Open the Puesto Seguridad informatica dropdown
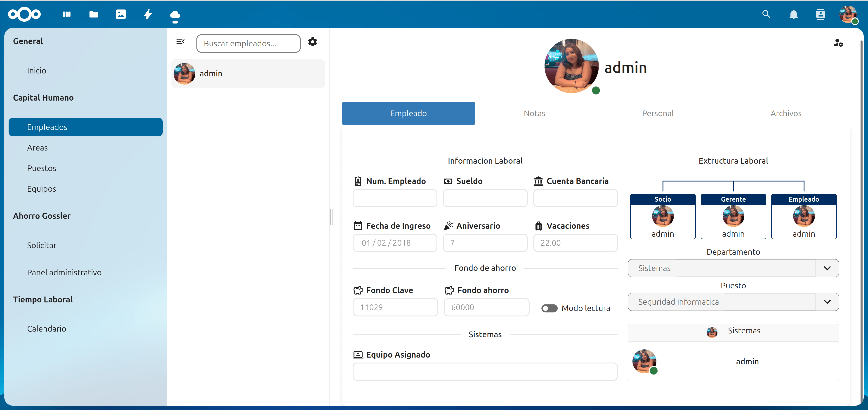Screen dimensions: 868x410 [x=827, y=302]
